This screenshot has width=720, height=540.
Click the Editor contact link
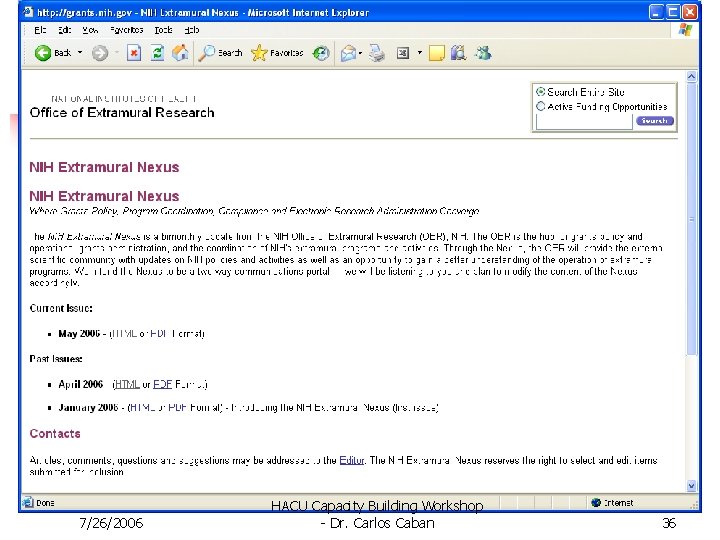coord(352,460)
